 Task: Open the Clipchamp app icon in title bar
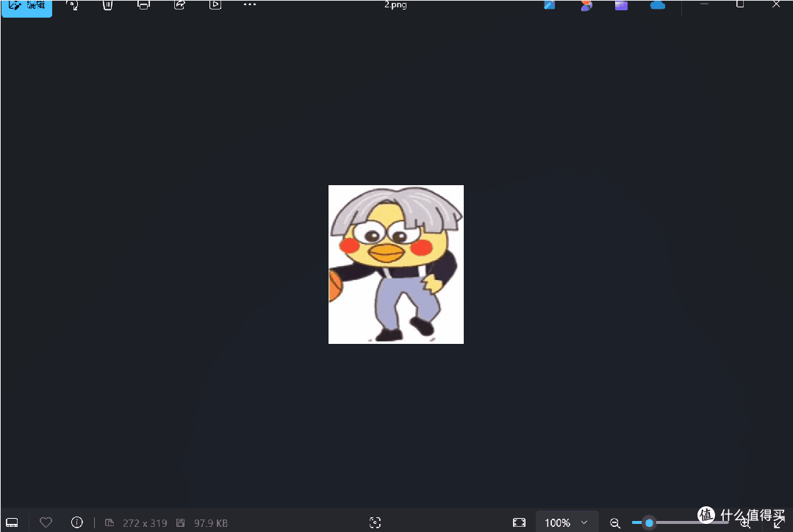[x=622, y=5]
